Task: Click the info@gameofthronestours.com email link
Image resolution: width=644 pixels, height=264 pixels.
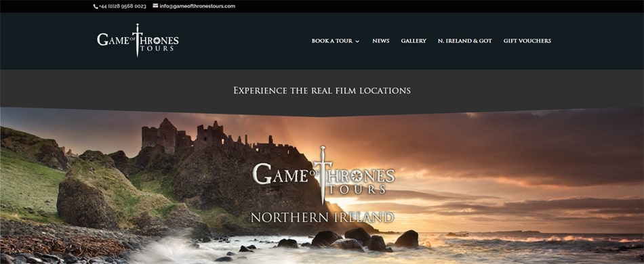Action: pos(197,6)
